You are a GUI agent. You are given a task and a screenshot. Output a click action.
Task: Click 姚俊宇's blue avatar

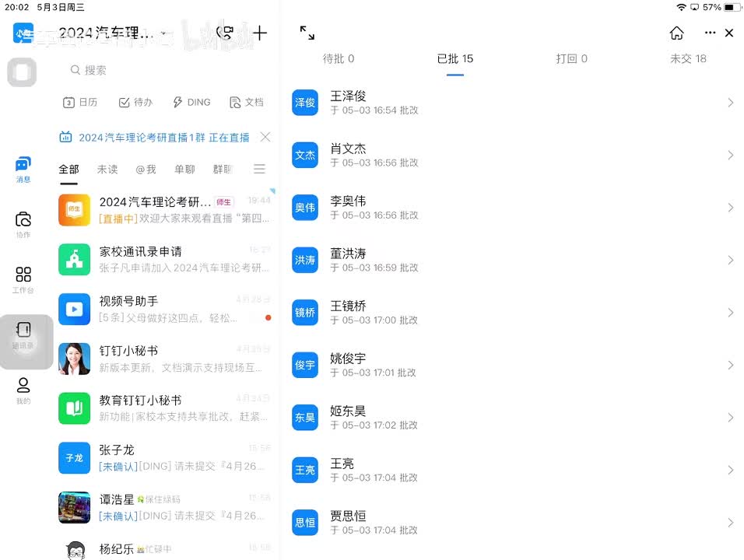[x=304, y=365]
